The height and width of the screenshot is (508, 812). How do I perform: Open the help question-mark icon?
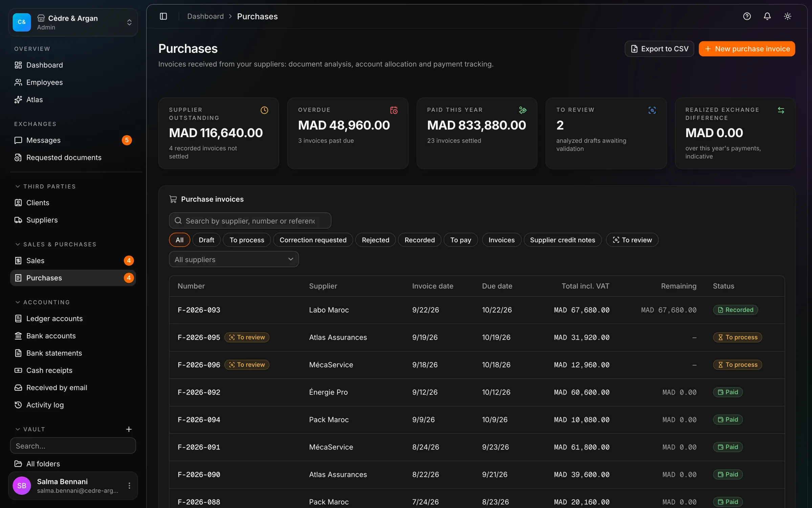pyautogui.click(x=747, y=16)
